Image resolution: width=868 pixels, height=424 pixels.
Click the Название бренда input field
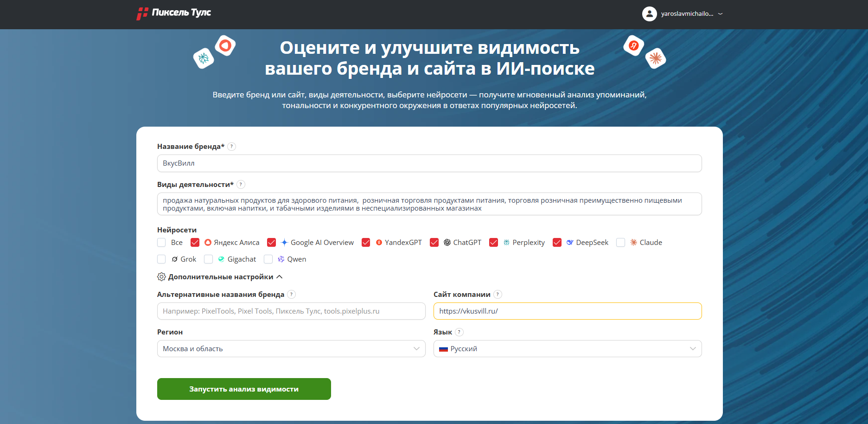pyautogui.click(x=429, y=163)
